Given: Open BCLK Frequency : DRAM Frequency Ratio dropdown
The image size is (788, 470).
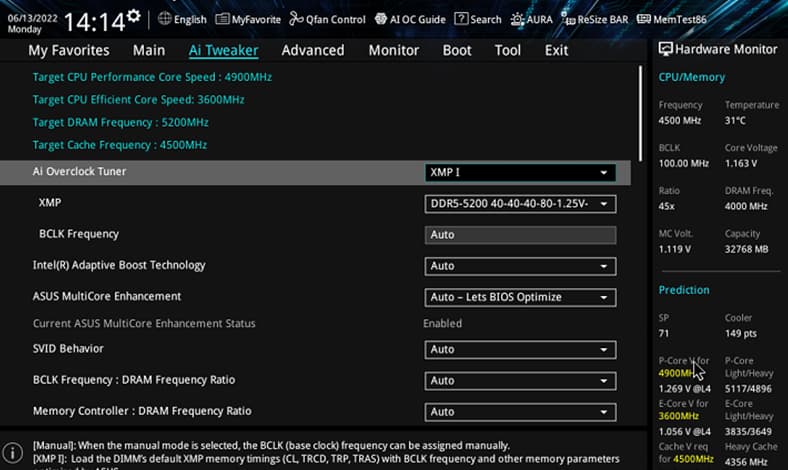Looking at the screenshot, I should point(520,381).
